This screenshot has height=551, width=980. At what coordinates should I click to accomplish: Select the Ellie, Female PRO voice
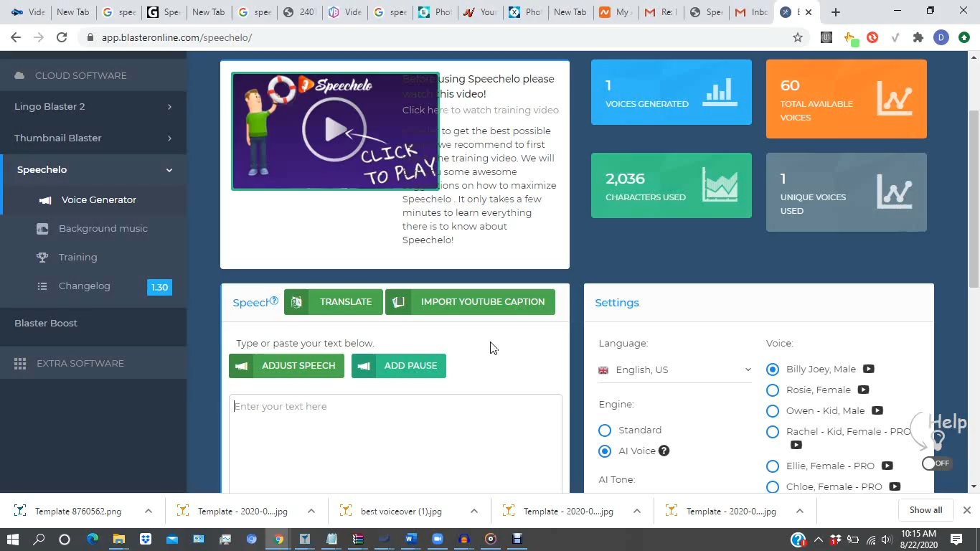773,466
